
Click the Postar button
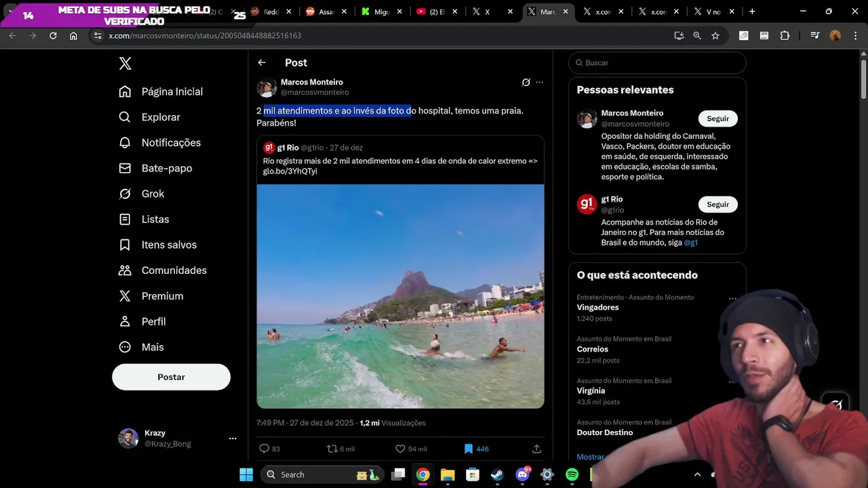click(x=171, y=377)
